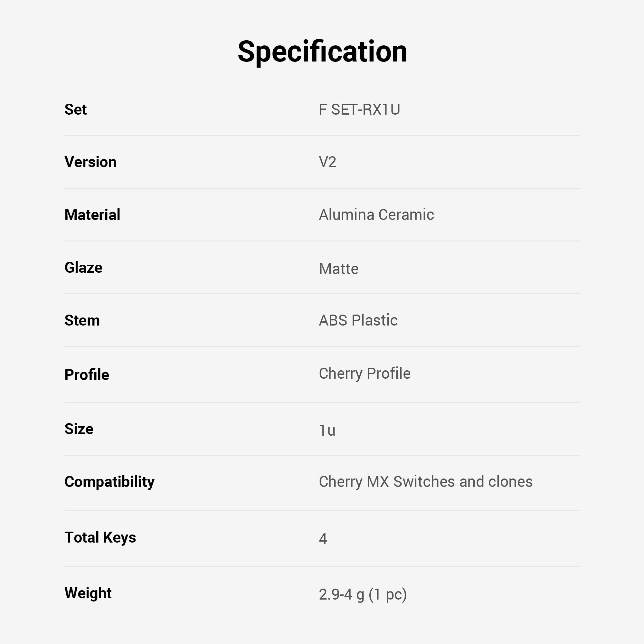This screenshot has height=644, width=644.
Task: Click the Total Keys label
Action: (x=100, y=537)
